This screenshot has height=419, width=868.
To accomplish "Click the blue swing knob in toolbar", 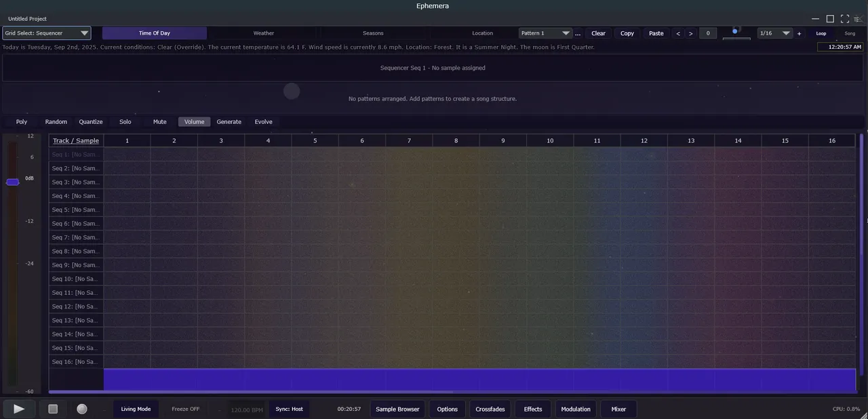I will (735, 31).
